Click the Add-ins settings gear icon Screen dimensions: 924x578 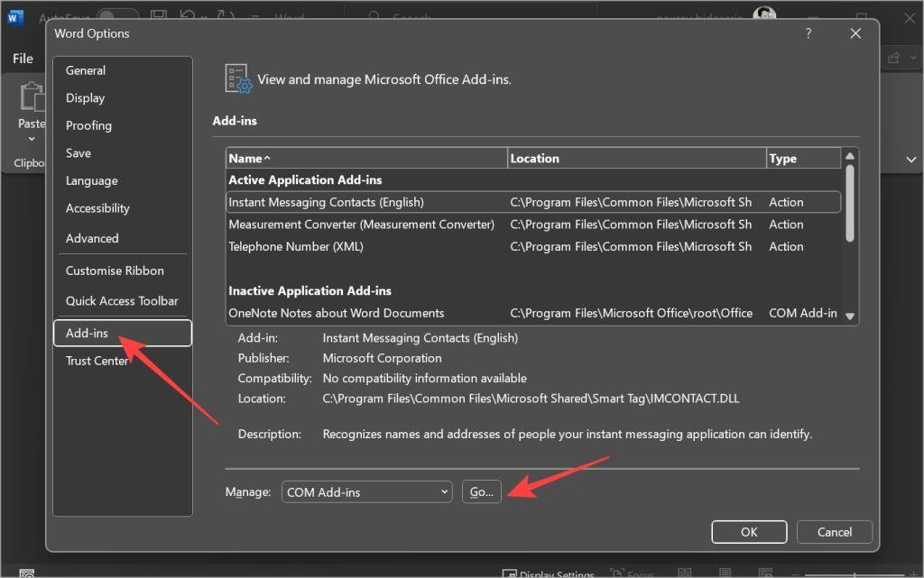click(238, 78)
